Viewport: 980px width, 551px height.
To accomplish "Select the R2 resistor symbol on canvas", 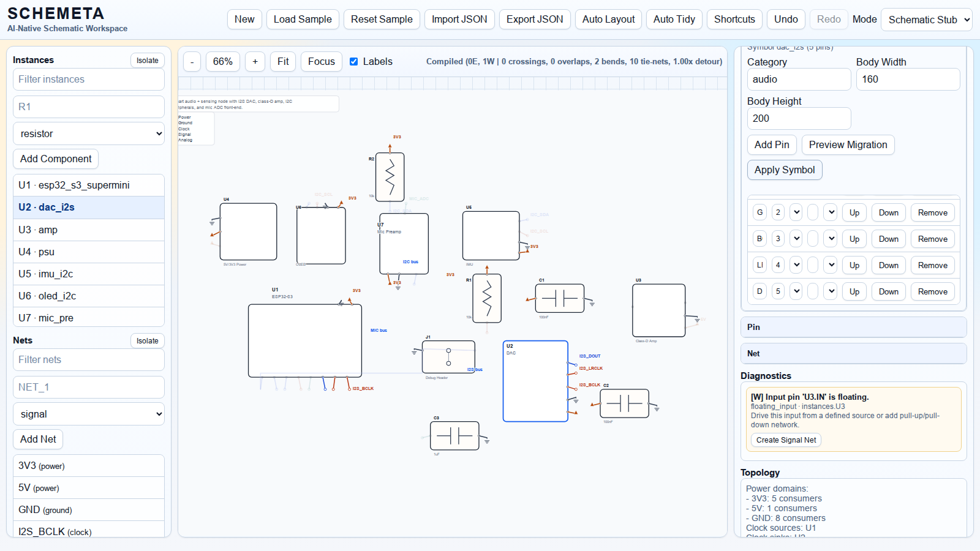I will click(390, 177).
